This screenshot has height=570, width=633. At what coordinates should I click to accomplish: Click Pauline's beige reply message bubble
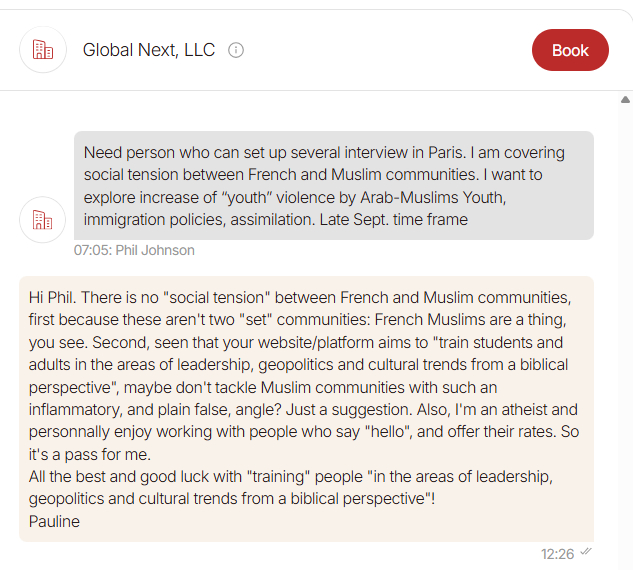coord(306,408)
